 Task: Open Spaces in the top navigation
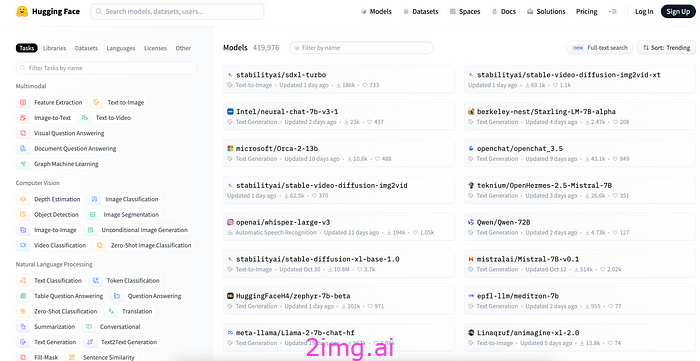coord(465,12)
